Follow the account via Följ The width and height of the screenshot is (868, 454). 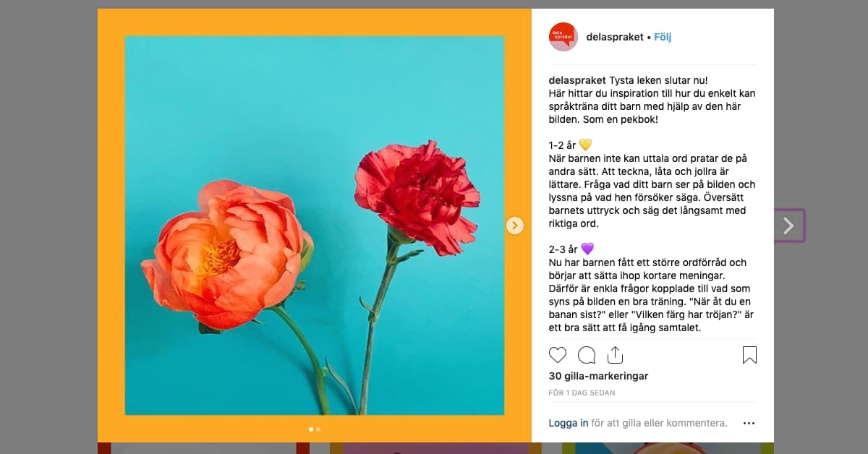click(x=663, y=37)
